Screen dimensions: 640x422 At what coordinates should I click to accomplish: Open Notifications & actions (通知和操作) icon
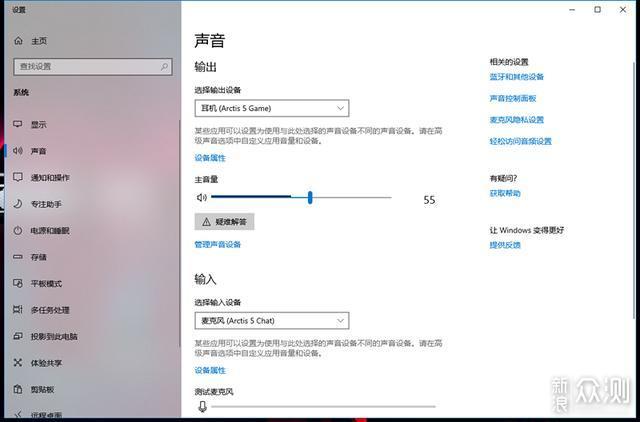tap(17, 178)
